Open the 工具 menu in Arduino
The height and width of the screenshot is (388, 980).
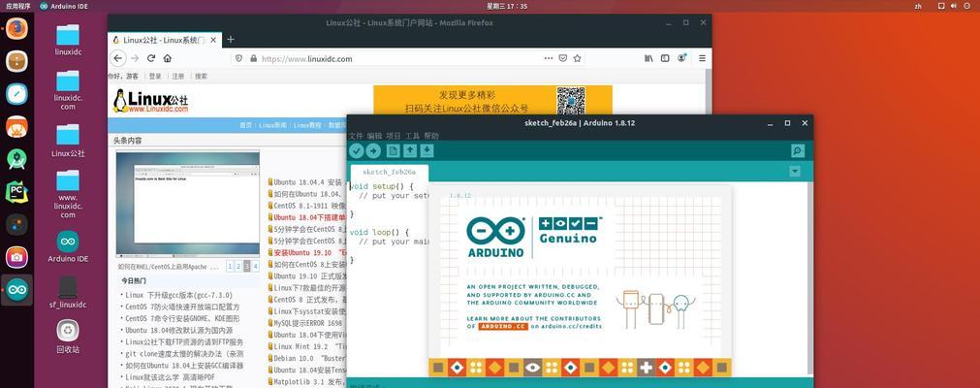(413, 136)
